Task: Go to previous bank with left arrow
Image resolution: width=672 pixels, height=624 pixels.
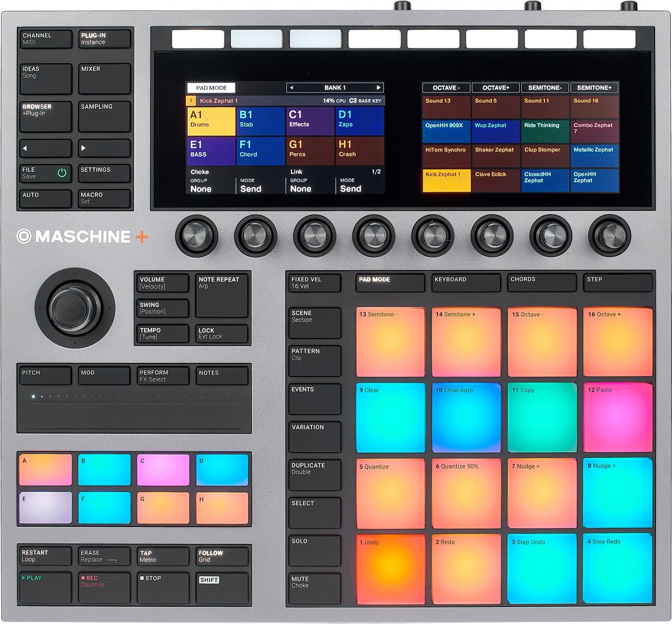Action: 292,87
